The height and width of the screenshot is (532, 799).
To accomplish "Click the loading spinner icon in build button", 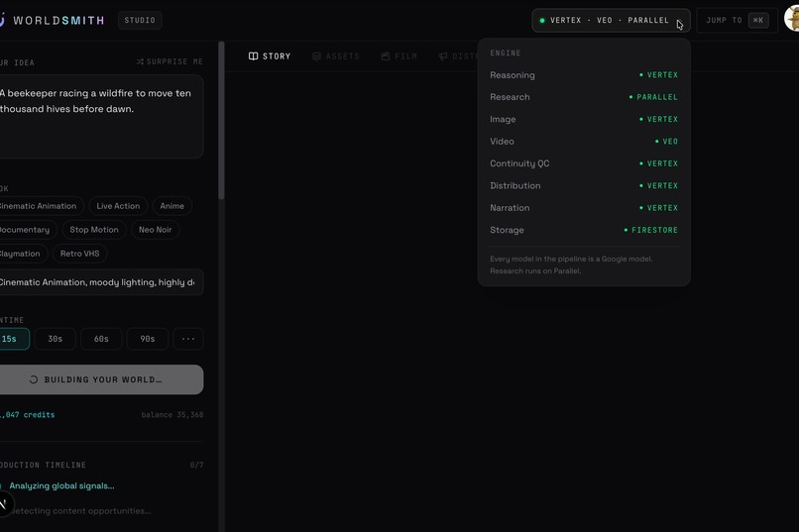I will [x=34, y=379].
